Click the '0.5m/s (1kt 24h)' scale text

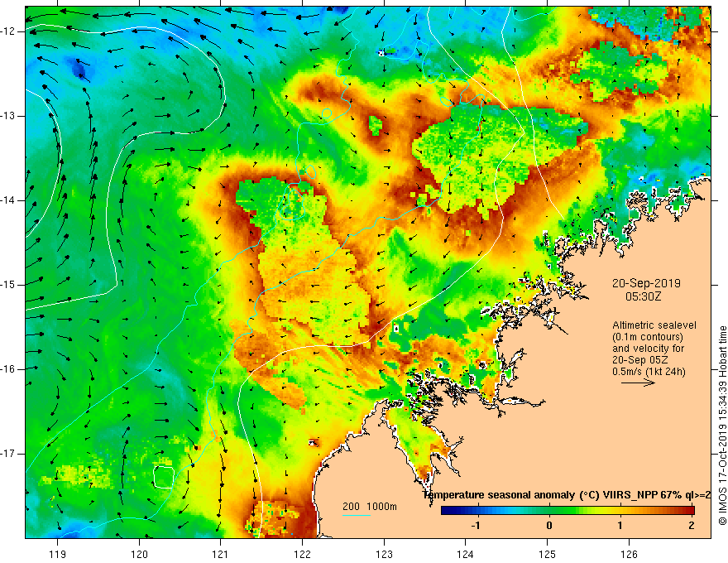[x=649, y=372]
